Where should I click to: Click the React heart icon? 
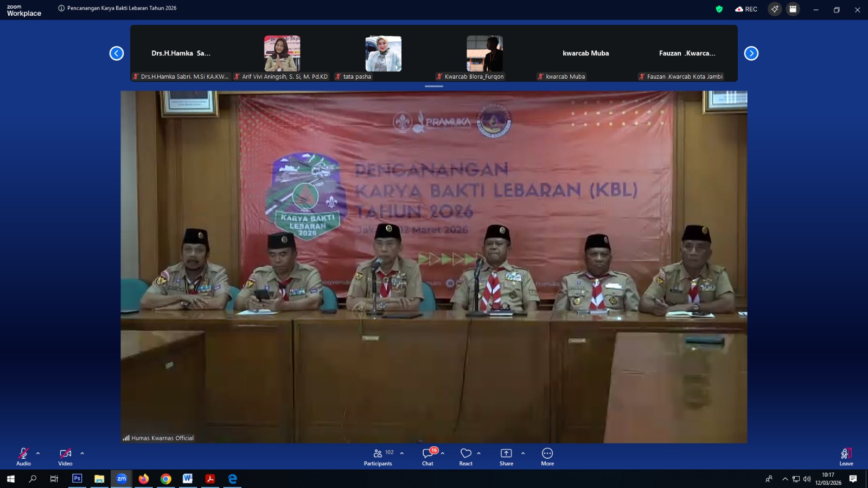point(465,457)
